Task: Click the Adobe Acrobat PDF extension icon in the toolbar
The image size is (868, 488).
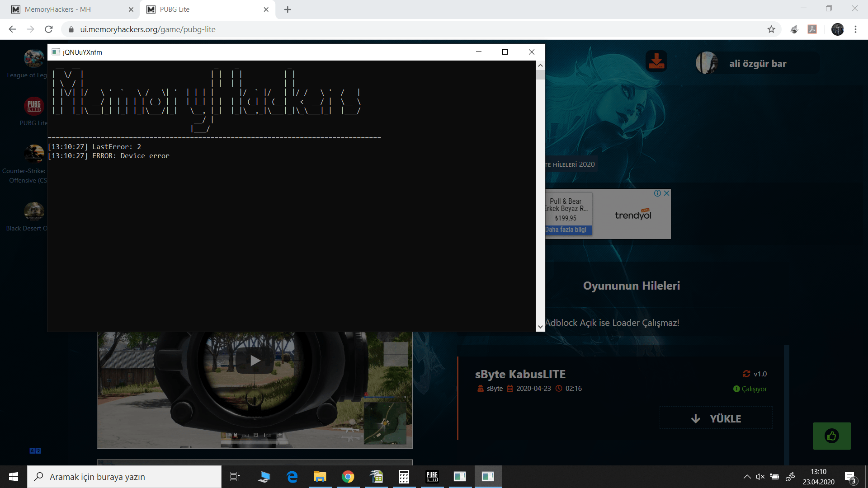Action: (812, 29)
